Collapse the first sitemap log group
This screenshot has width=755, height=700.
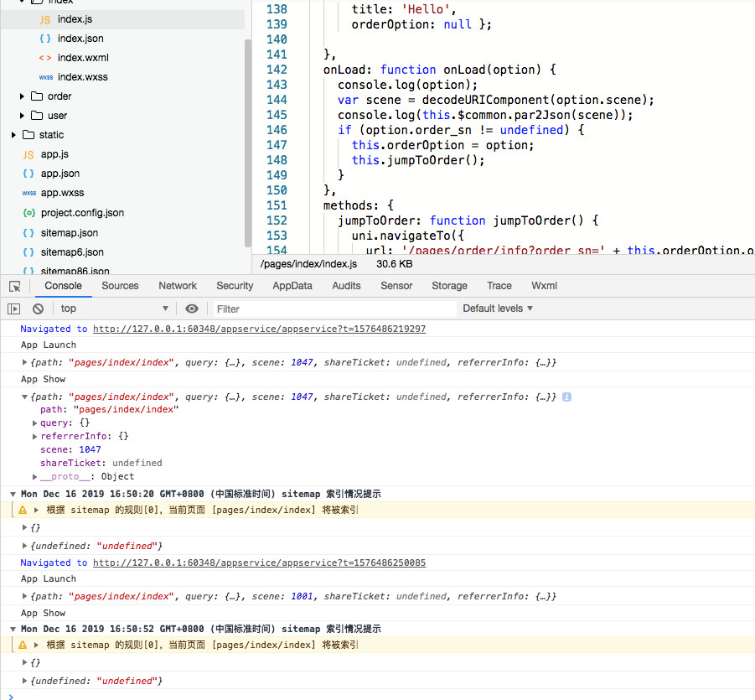coord(13,495)
